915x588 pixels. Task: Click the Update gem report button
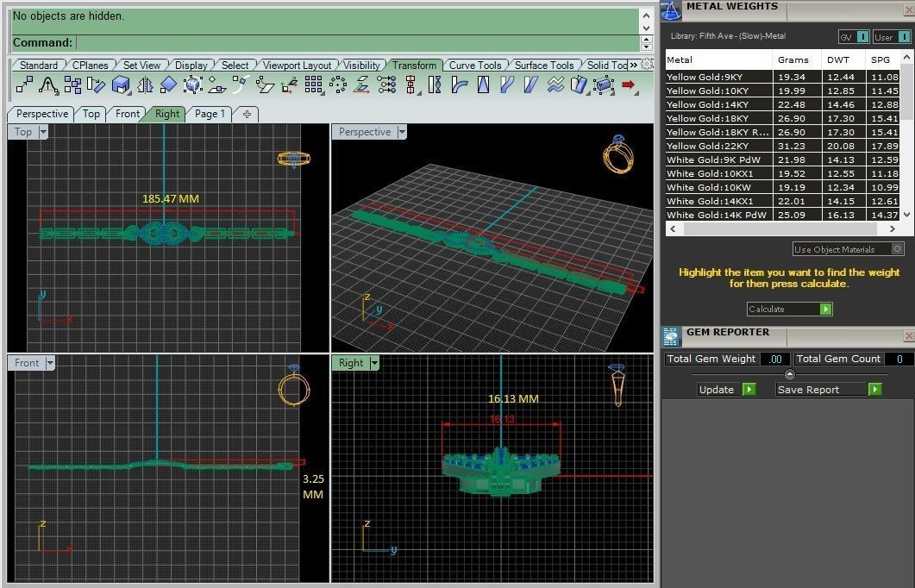(x=726, y=389)
